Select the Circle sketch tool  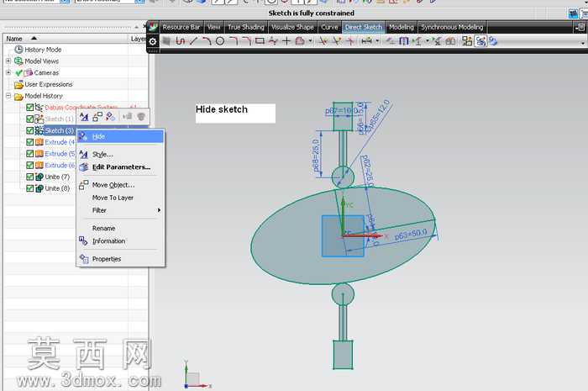220,41
